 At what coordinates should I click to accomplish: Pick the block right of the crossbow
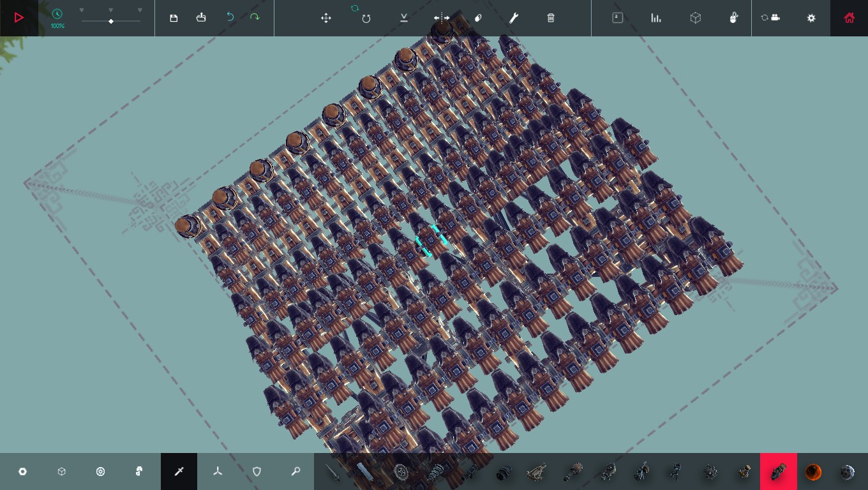[x=572, y=472]
